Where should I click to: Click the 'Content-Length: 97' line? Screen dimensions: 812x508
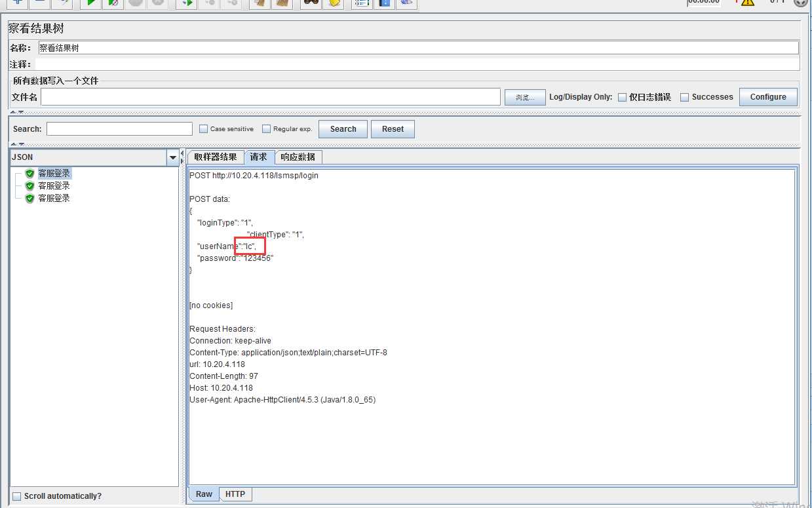(x=223, y=376)
